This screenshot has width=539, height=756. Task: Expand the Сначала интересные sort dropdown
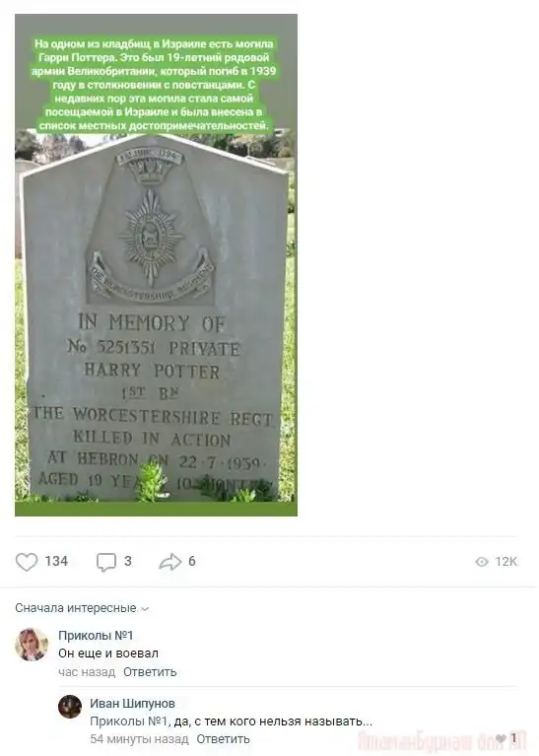click(82, 608)
